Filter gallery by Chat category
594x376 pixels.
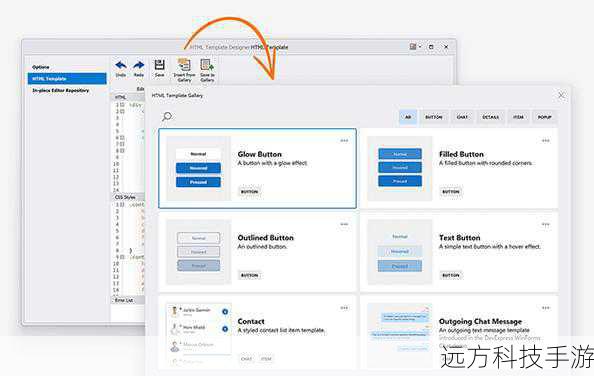point(462,117)
